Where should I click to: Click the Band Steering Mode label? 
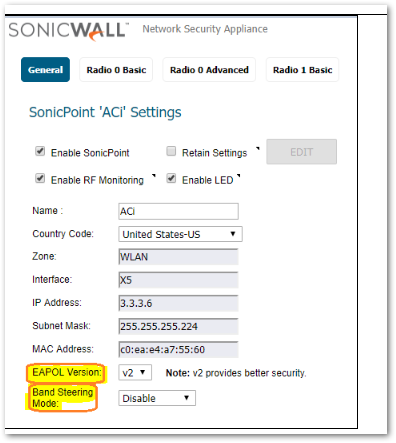click(x=62, y=397)
